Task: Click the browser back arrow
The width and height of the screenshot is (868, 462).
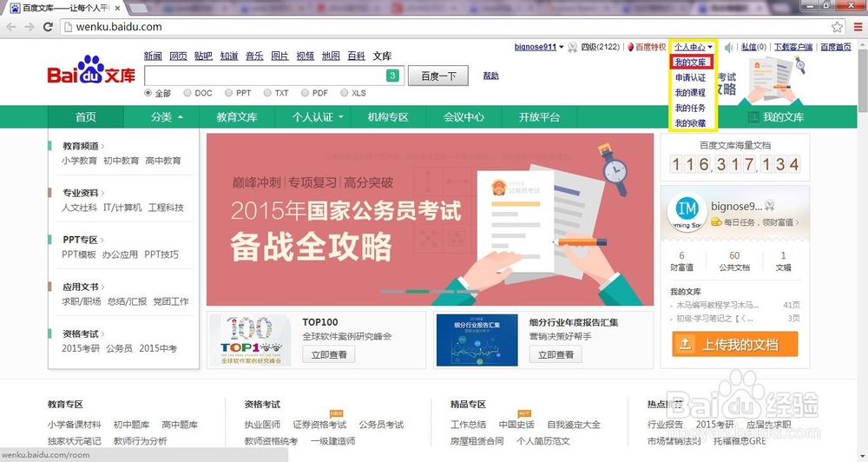Action: [x=11, y=27]
